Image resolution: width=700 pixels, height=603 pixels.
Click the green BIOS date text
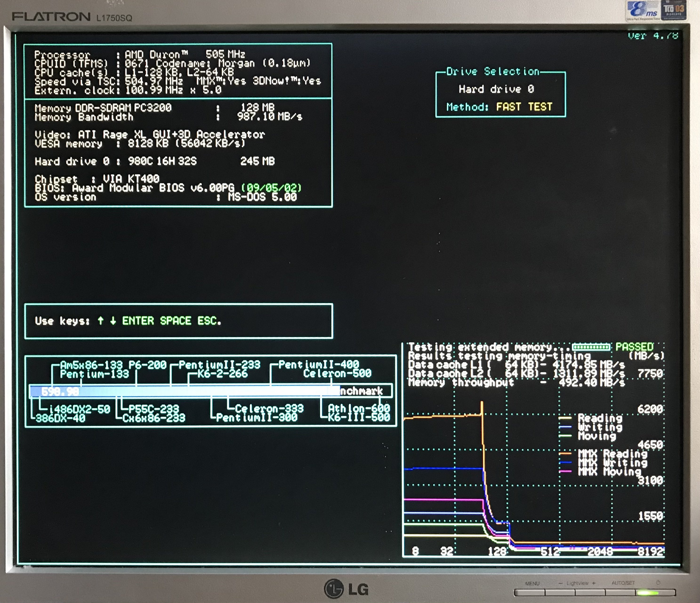[271, 188]
